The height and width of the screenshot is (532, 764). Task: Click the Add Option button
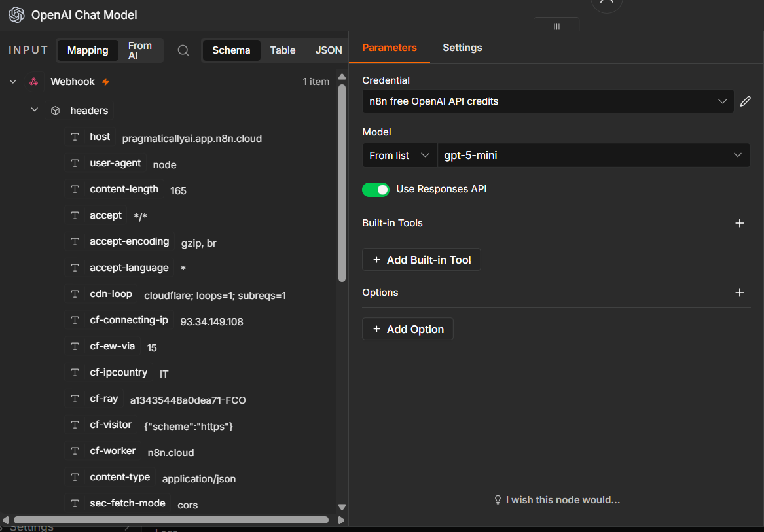coord(408,329)
